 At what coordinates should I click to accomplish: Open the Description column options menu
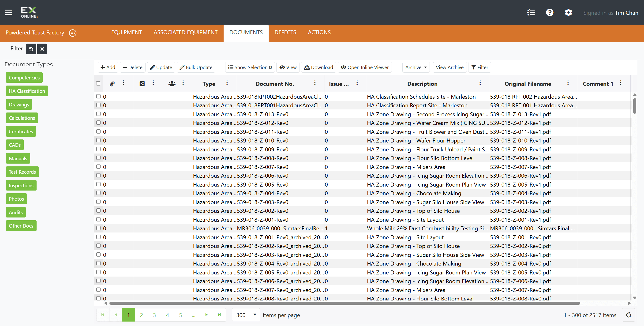click(x=480, y=83)
